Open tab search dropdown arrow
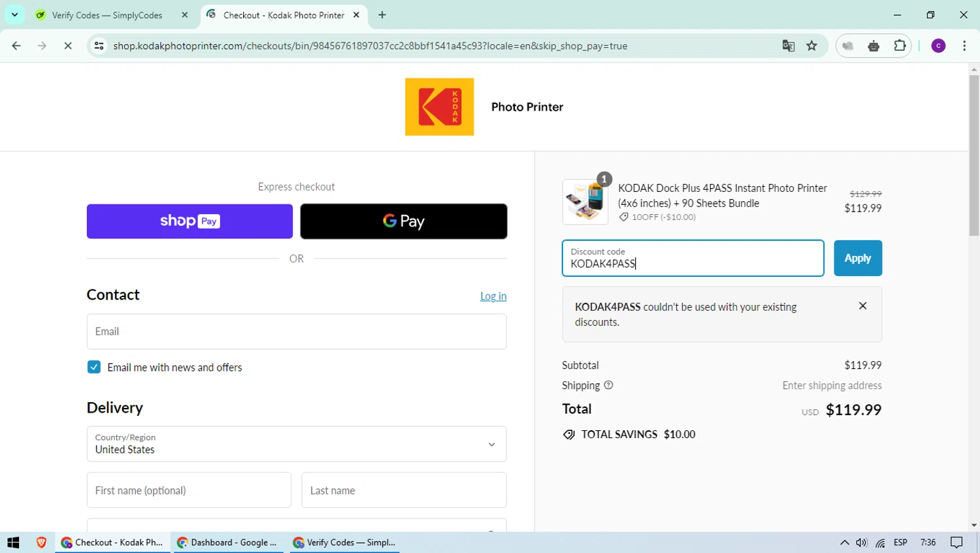The width and height of the screenshot is (980, 553). pyautogui.click(x=14, y=15)
